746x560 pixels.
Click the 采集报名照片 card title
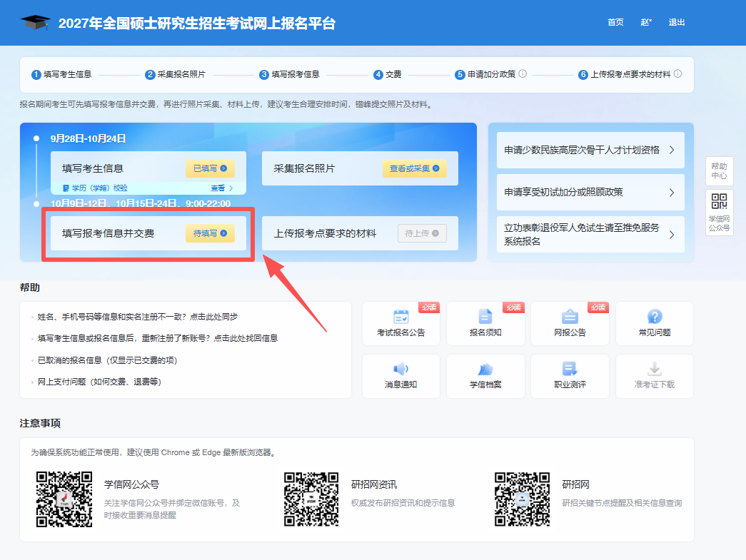click(304, 168)
